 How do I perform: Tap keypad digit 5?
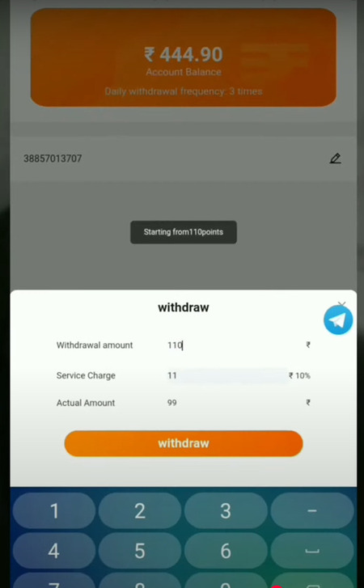(x=140, y=551)
